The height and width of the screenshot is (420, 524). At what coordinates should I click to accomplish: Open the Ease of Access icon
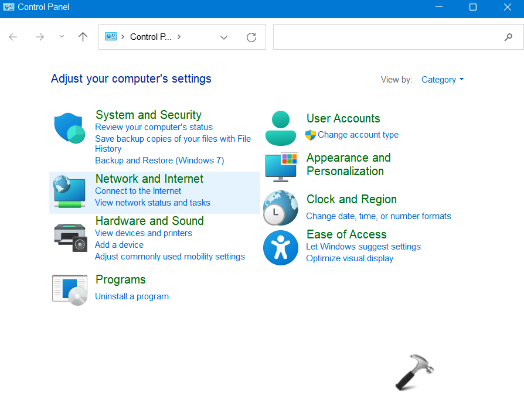[x=281, y=247]
